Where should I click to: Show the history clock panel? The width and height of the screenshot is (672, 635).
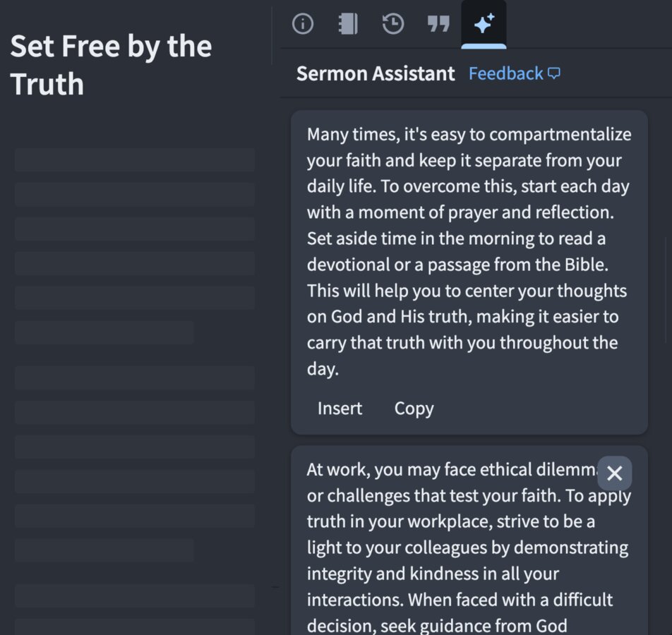[x=393, y=23]
